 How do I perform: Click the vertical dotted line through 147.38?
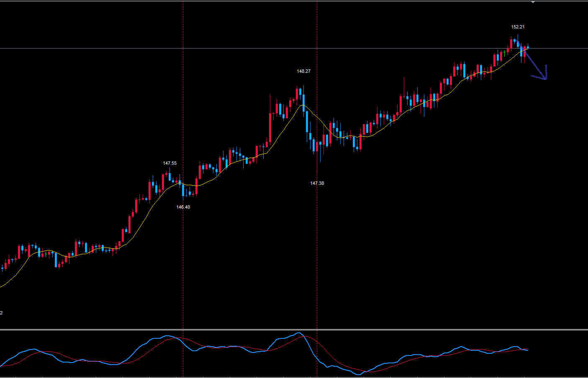click(x=317, y=251)
